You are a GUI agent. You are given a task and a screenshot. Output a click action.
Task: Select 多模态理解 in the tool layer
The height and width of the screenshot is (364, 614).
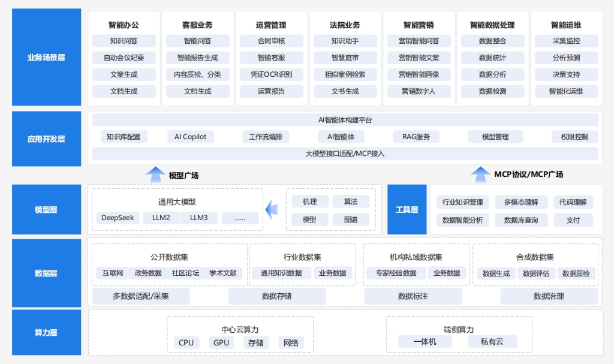click(520, 202)
